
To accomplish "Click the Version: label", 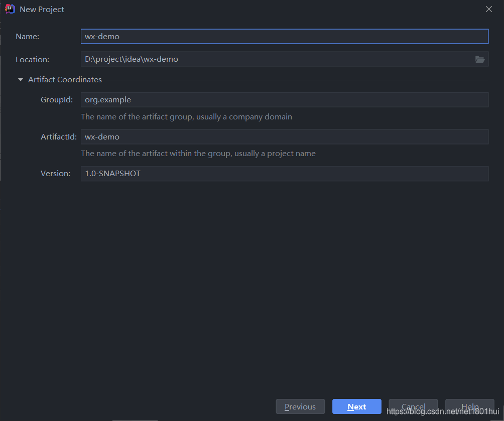I will point(55,174).
